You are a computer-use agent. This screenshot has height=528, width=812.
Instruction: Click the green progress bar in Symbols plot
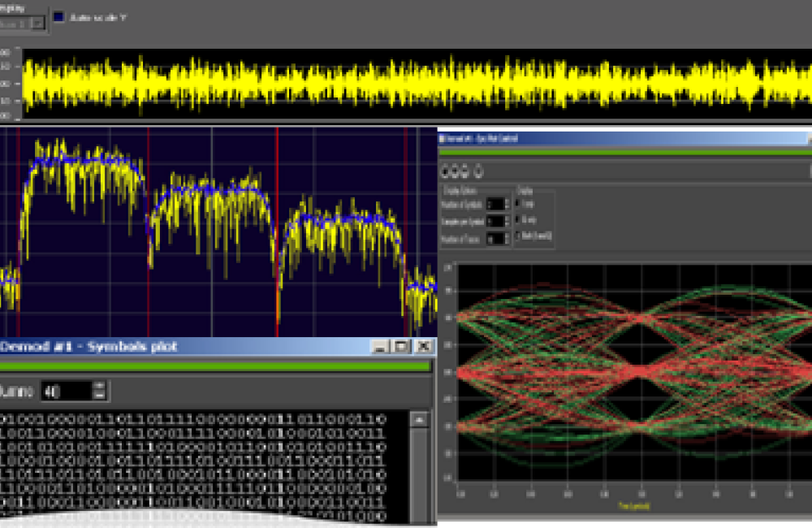pyautogui.click(x=215, y=366)
